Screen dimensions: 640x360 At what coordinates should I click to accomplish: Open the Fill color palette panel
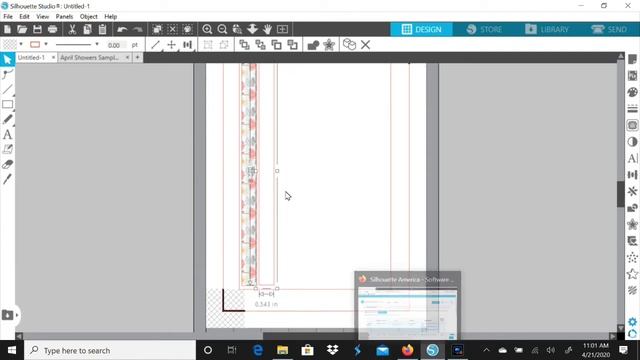coord(632,92)
